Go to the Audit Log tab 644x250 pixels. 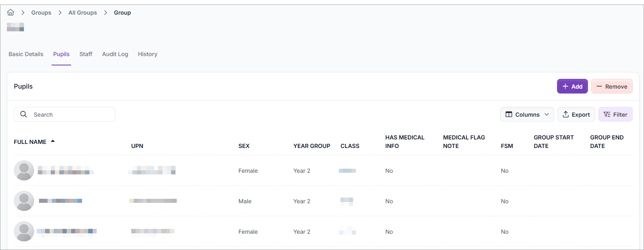point(115,54)
